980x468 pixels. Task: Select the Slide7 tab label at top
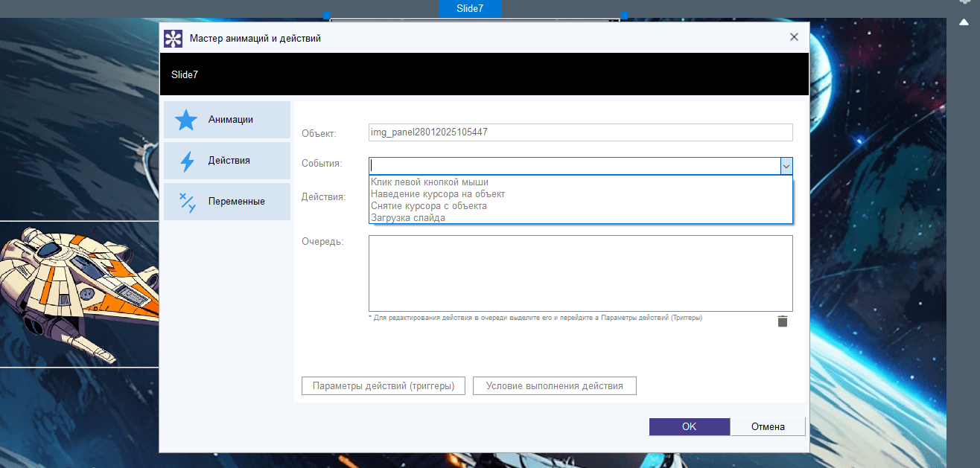(470, 8)
